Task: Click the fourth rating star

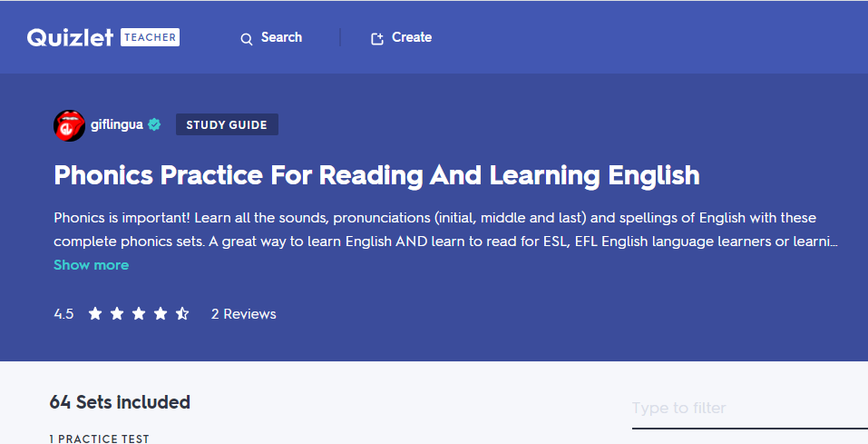Action: [x=161, y=314]
